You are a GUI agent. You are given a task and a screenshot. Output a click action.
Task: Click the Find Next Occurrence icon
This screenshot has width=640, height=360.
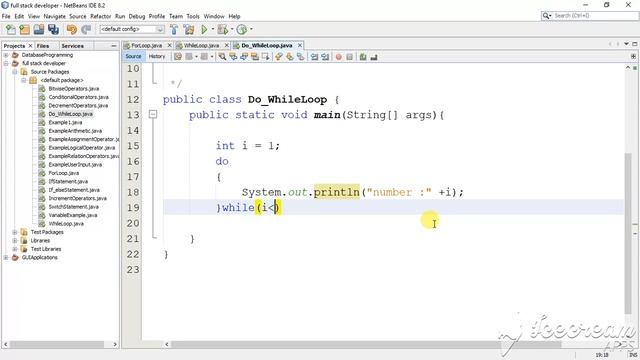tap(244, 57)
